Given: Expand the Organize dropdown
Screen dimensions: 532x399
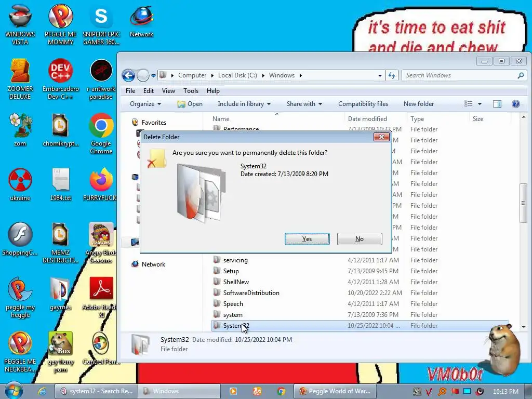Looking at the screenshot, I should (x=145, y=104).
